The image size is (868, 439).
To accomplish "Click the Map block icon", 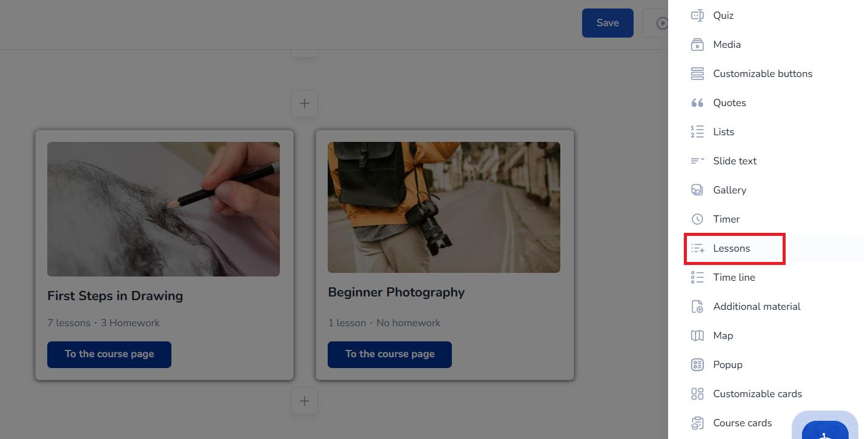I will coord(697,336).
